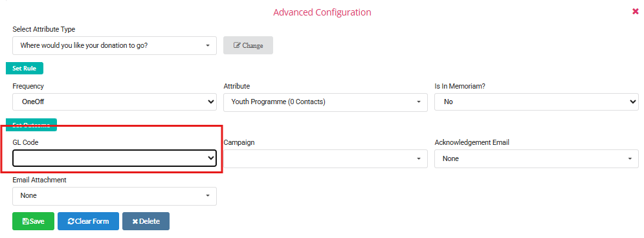
Task: Click the Advanced Configuration title
Action: (322, 12)
